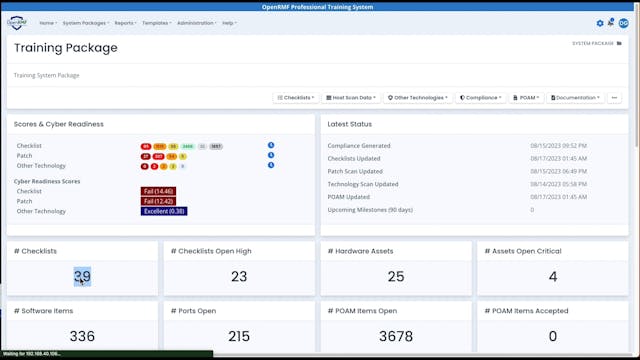Viewport: 640px width, 360px height.
Task: Click the Training Package title
Action: pyautogui.click(x=66, y=48)
